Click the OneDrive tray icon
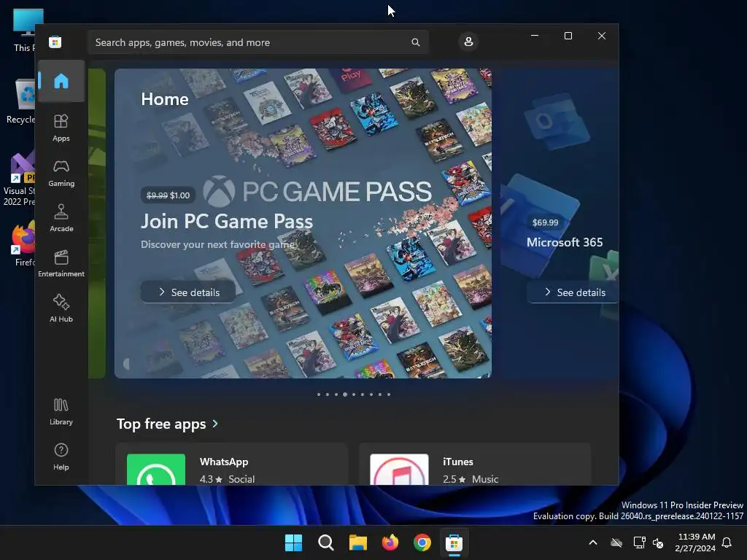 616,542
